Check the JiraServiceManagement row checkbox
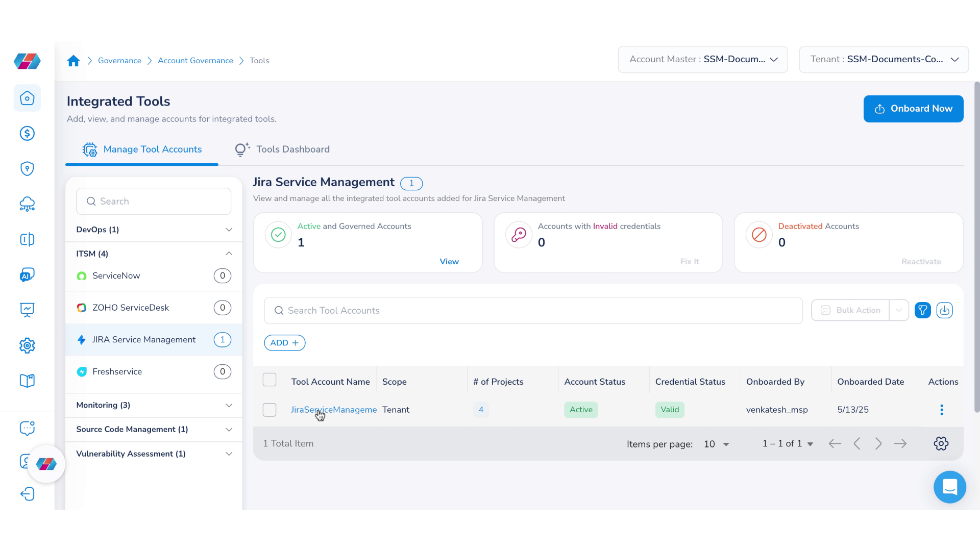The image size is (980, 551). click(269, 410)
